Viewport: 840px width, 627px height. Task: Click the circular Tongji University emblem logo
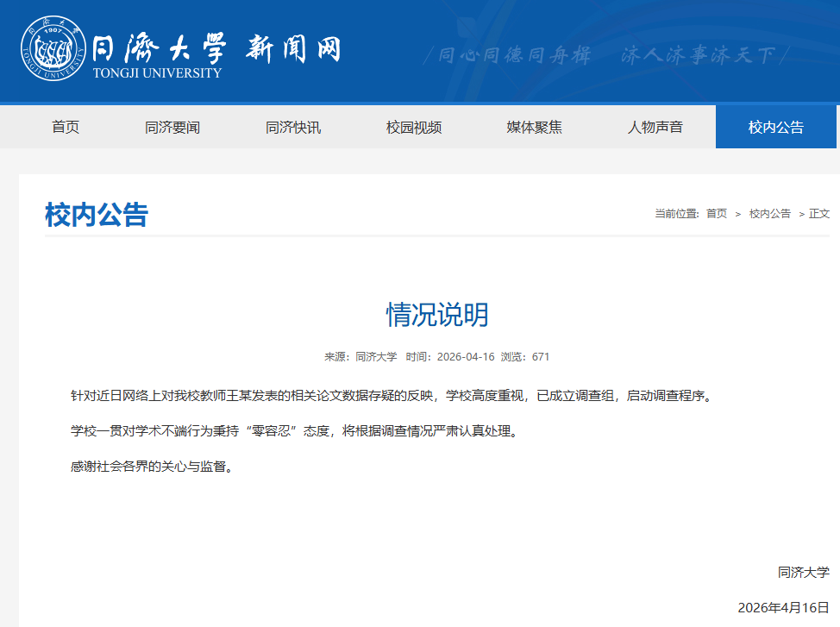[x=53, y=49]
